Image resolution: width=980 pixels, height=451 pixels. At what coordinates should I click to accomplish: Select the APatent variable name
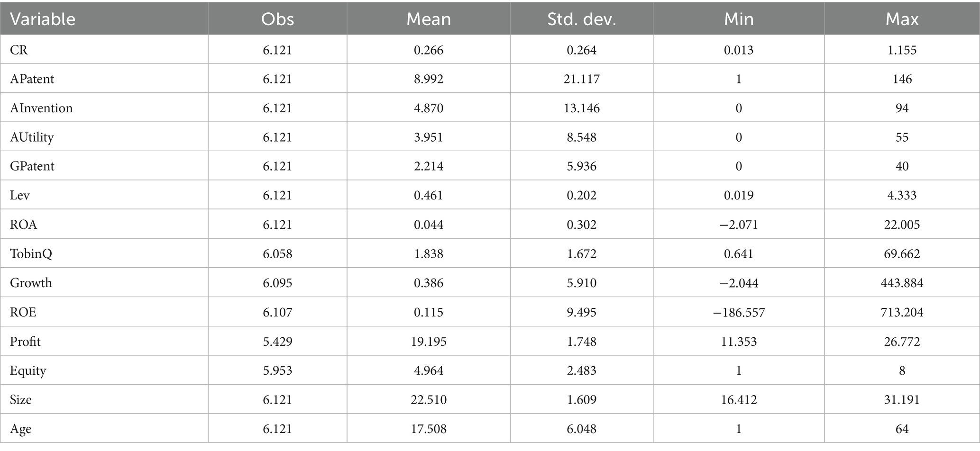tap(32, 79)
